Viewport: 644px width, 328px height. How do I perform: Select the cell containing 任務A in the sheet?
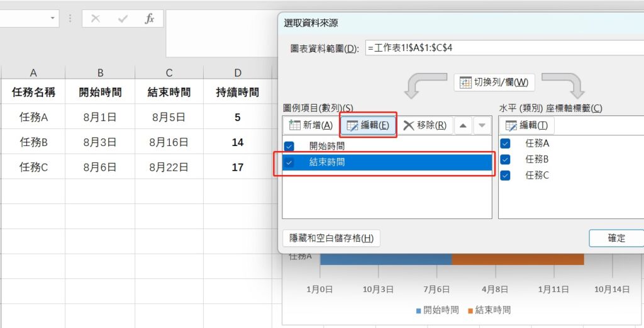(33, 117)
